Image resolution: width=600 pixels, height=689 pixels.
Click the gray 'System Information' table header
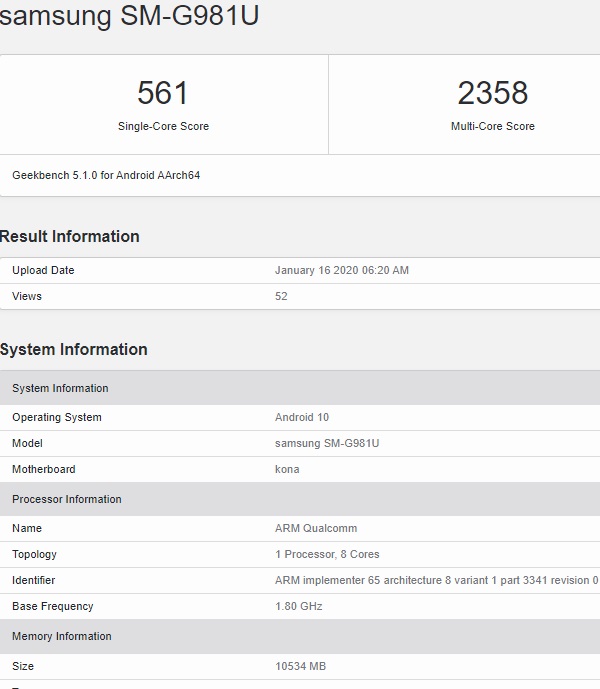click(x=300, y=388)
